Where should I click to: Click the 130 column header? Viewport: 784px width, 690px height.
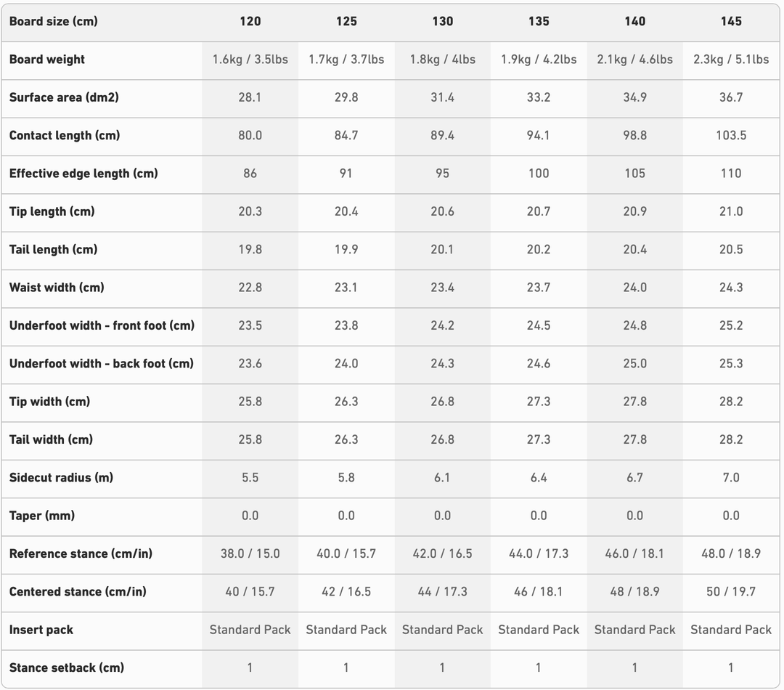pos(442,21)
